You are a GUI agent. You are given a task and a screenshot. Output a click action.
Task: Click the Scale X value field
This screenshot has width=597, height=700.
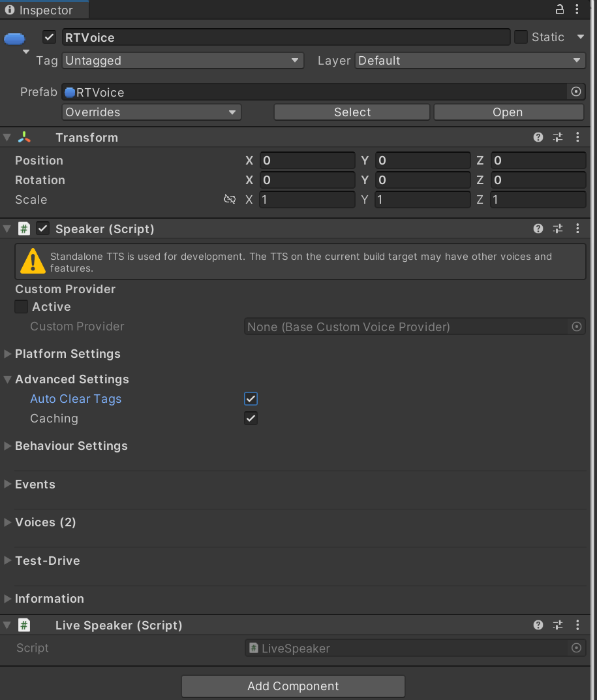[307, 199]
